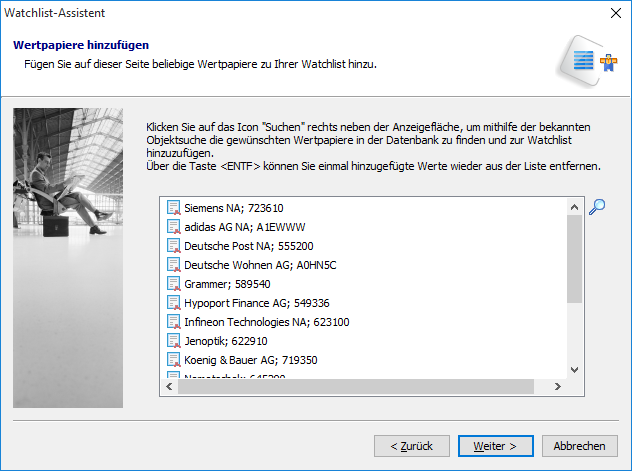Click the document icon next to Siemens NA
This screenshot has width=632, height=471.
[x=174, y=208]
